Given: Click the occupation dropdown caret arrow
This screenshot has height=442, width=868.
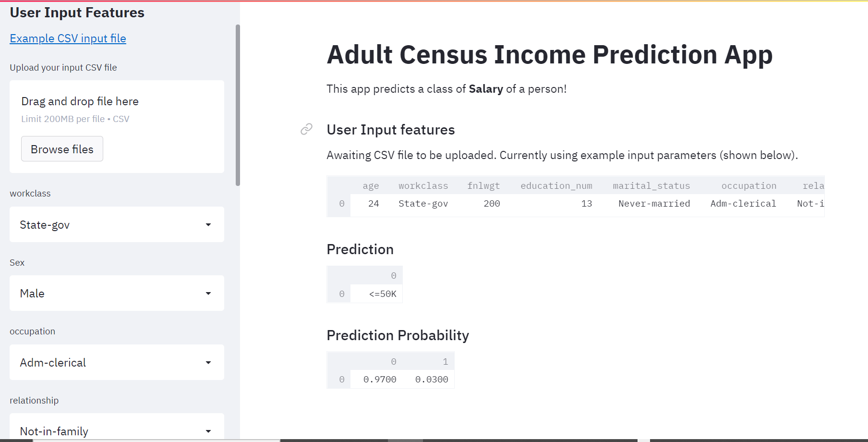Looking at the screenshot, I should [x=208, y=362].
